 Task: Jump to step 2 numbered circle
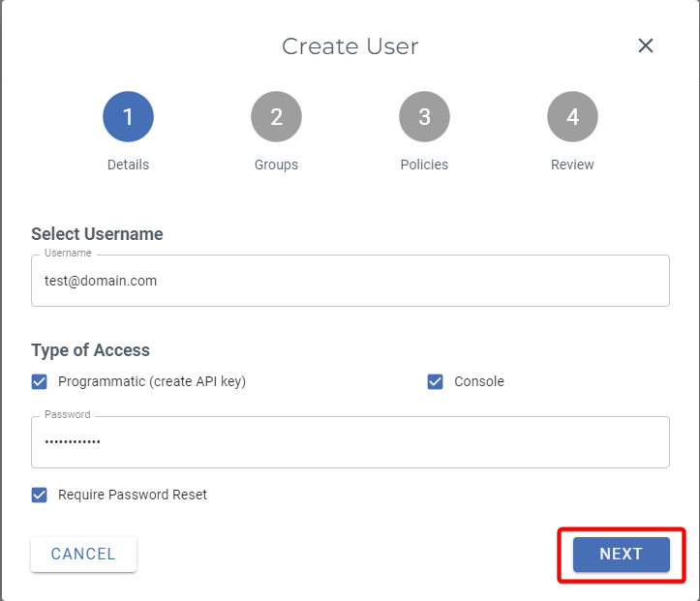pos(276,117)
